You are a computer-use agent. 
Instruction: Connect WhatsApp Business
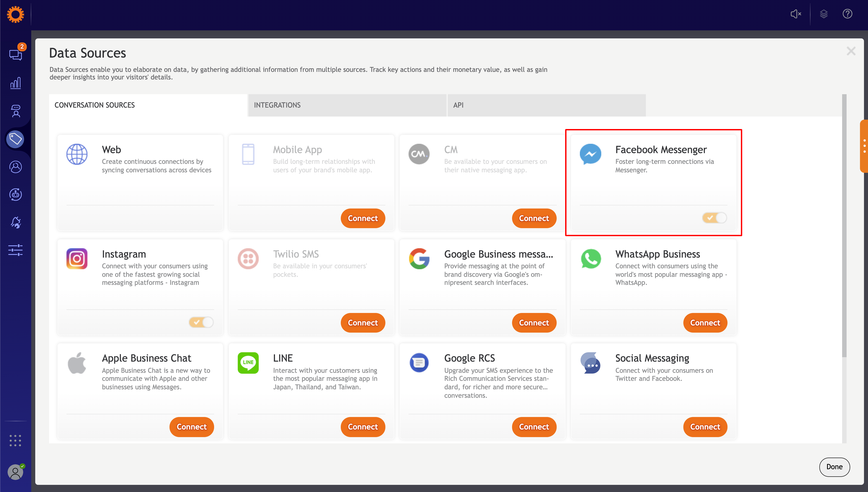705,323
